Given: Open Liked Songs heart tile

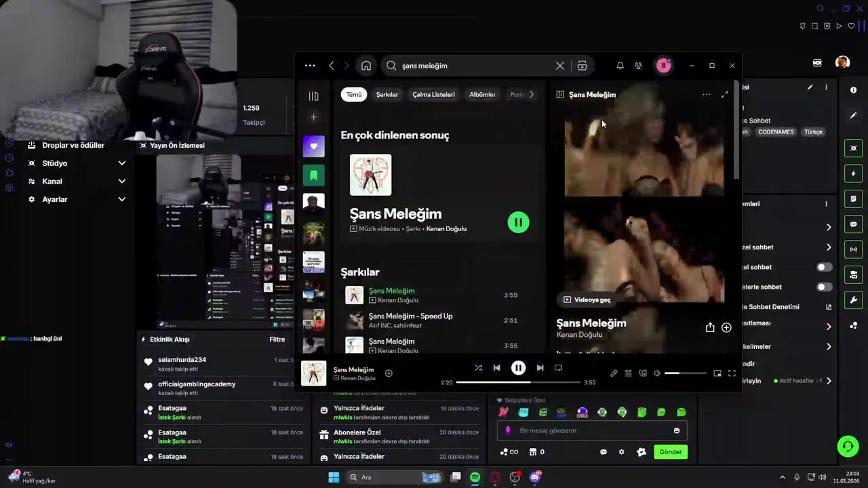Looking at the screenshot, I should 313,146.
